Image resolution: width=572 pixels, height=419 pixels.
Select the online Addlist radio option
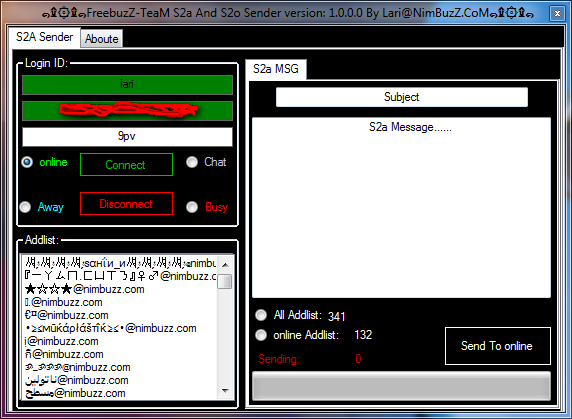click(x=261, y=335)
